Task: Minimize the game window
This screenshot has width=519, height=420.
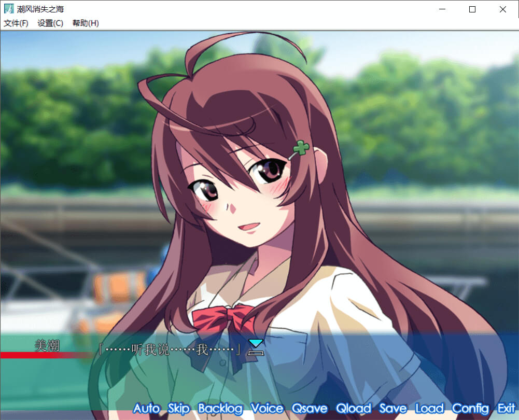Action: pyautogui.click(x=442, y=9)
